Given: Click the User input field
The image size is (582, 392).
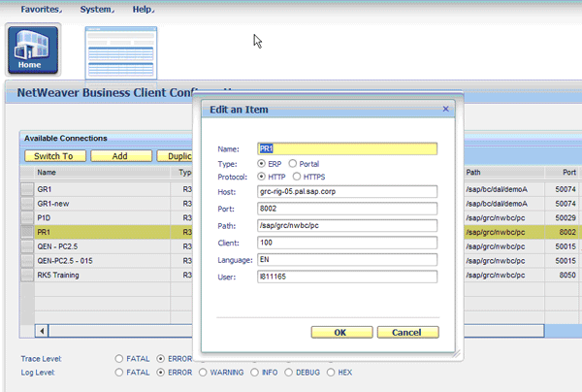Looking at the screenshot, I should (x=347, y=277).
